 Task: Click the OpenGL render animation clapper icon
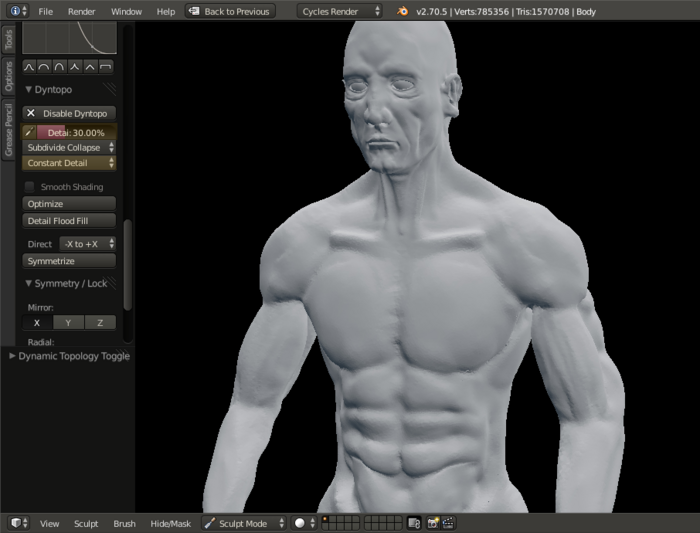point(449,523)
